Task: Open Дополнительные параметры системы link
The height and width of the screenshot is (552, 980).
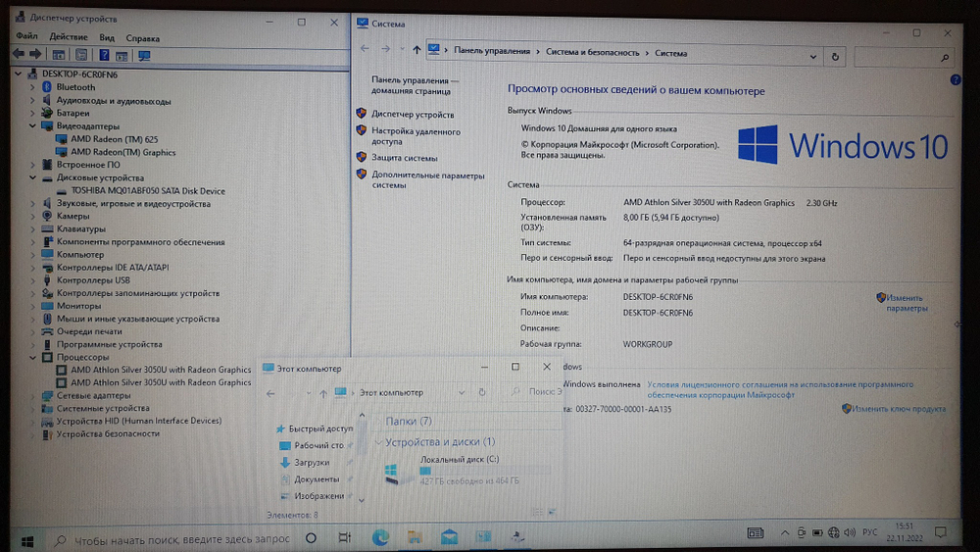Action: (x=428, y=180)
